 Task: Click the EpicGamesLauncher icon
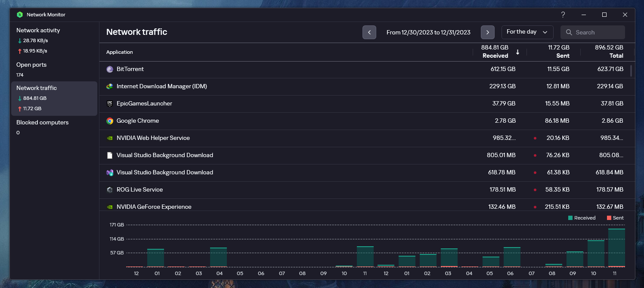coord(110,104)
